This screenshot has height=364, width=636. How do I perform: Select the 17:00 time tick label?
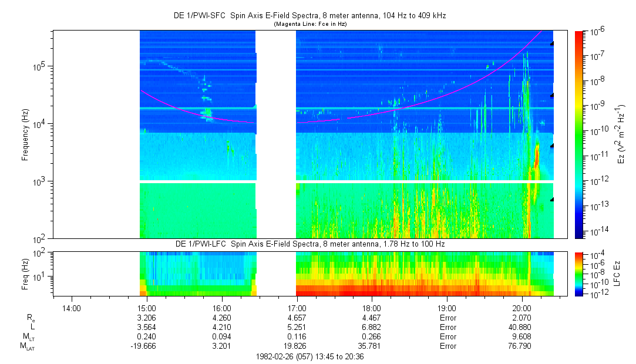[297, 307]
